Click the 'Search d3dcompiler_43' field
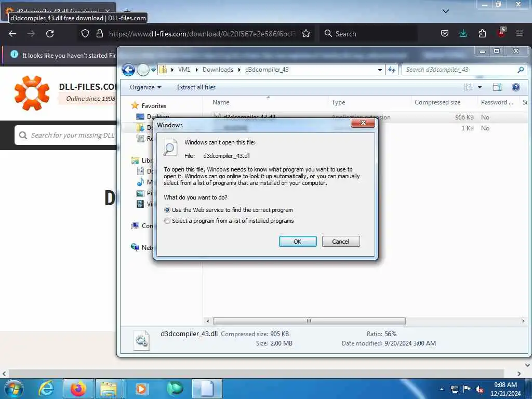The height and width of the screenshot is (399, 532). [460, 70]
